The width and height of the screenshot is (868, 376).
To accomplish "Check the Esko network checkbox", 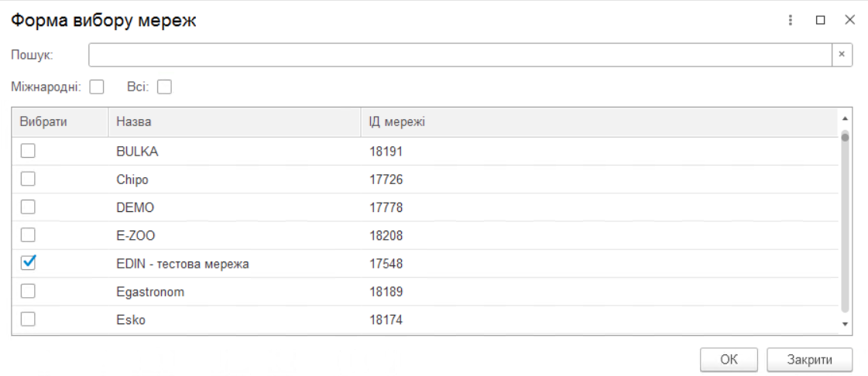I will (x=29, y=320).
